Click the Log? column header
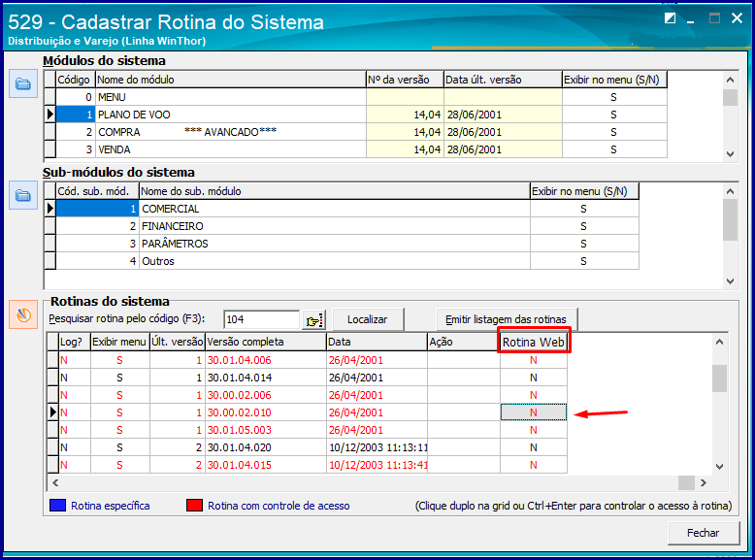 click(75, 342)
